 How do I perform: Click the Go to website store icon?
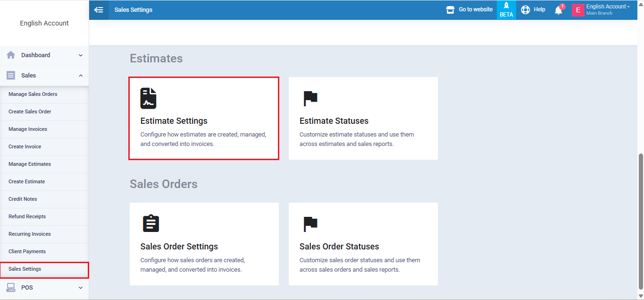point(451,9)
